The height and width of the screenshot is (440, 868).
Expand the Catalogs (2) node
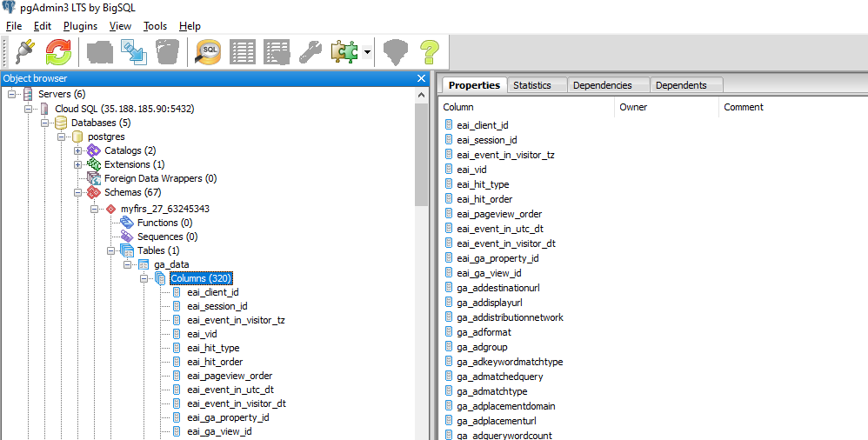pos(78,150)
